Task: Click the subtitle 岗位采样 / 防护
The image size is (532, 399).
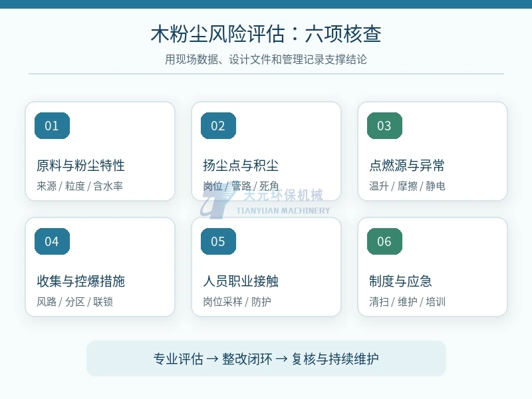Action: point(237,302)
